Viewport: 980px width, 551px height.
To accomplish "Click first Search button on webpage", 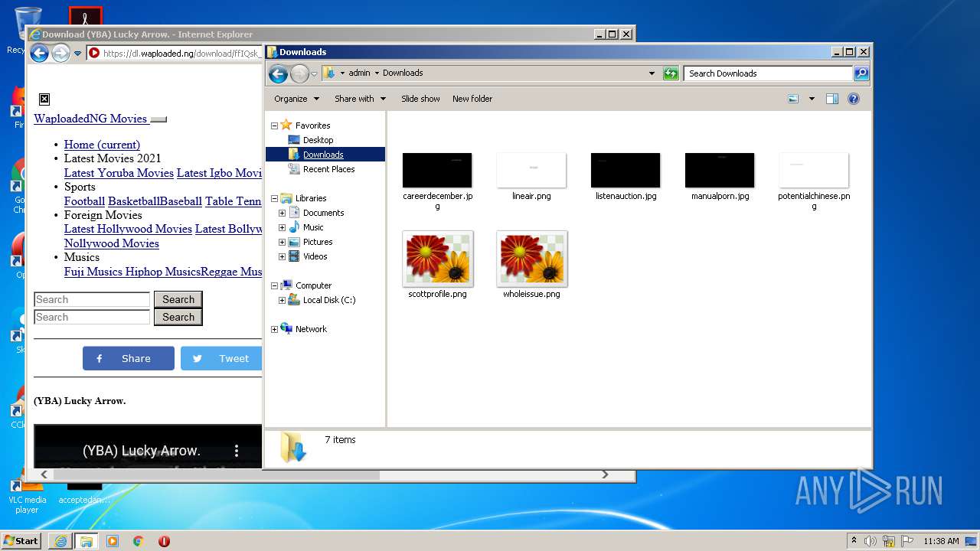I will tap(178, 299).
